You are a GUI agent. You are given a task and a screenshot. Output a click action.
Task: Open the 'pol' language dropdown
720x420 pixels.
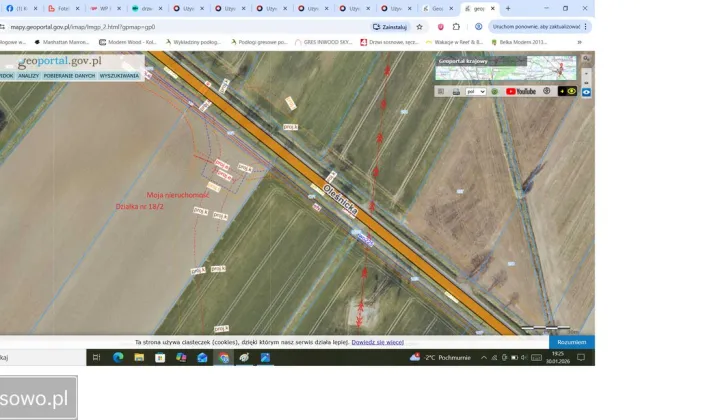coord(475,91)
